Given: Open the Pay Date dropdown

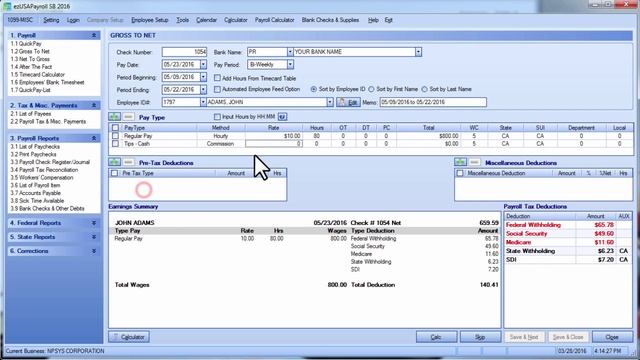Looking at the screenshot, I should pyautogui.click(x=203, y=64).
